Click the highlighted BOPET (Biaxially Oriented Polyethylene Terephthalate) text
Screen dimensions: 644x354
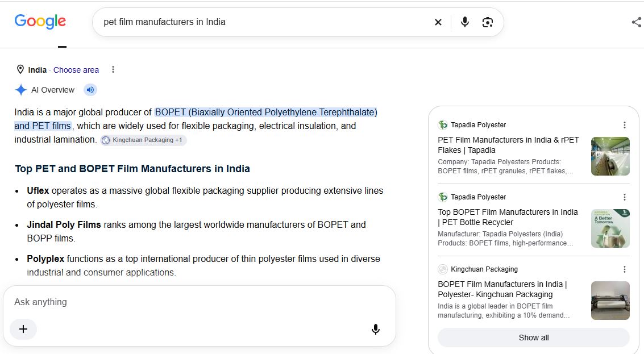coord(266,112)
